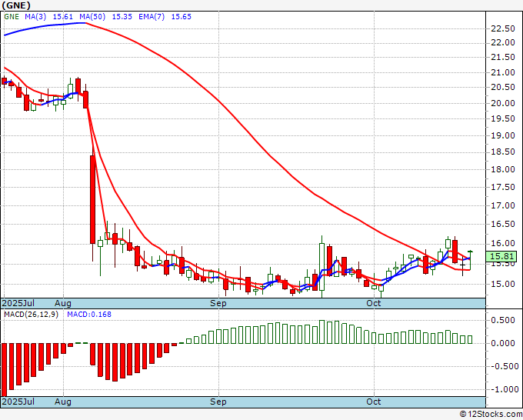Click the current price tag 15.81
This screenshot has height=420, width=523.
pos(501,256)
